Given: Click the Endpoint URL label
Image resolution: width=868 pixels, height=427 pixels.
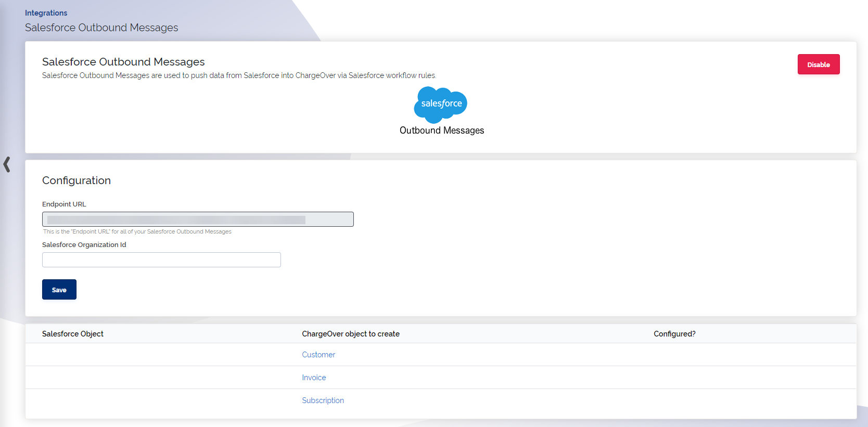Looking at the screenshot, I should pyautogui.click(x=64, y=204).
